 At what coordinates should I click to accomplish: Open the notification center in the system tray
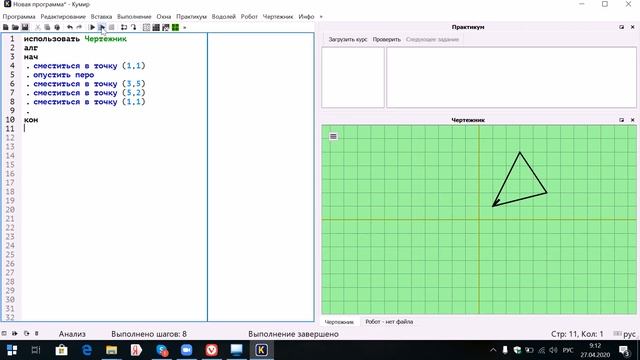(625, 350)
